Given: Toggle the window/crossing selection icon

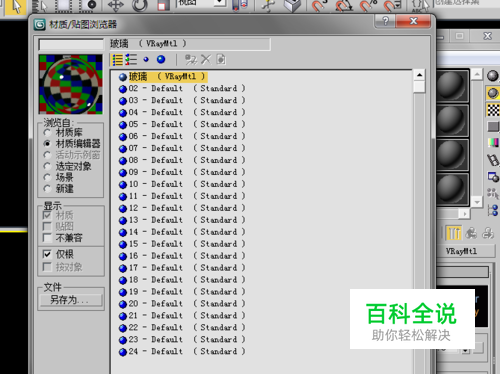Looking at the screenshot, I should (87, 5).
